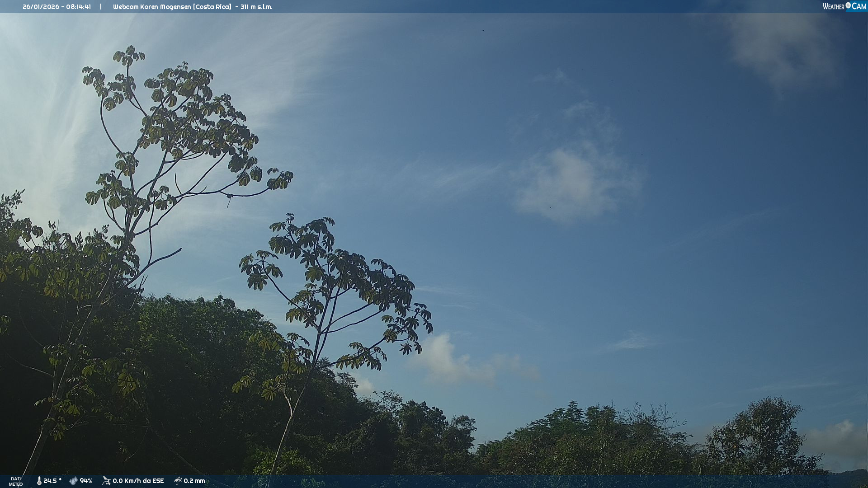Click the 26/01/2026 date stamp
Viewport: 868px width, 488px height.
tap(41, 7)
